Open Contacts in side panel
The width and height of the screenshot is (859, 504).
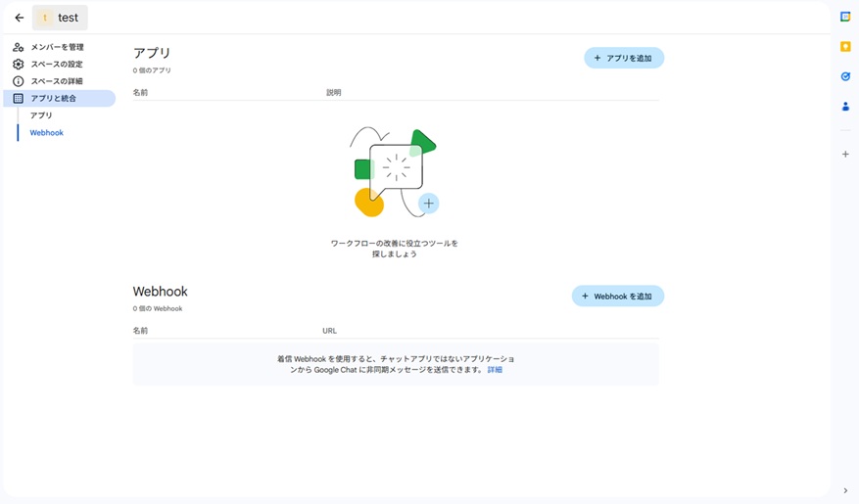click(x=845, y=106)
